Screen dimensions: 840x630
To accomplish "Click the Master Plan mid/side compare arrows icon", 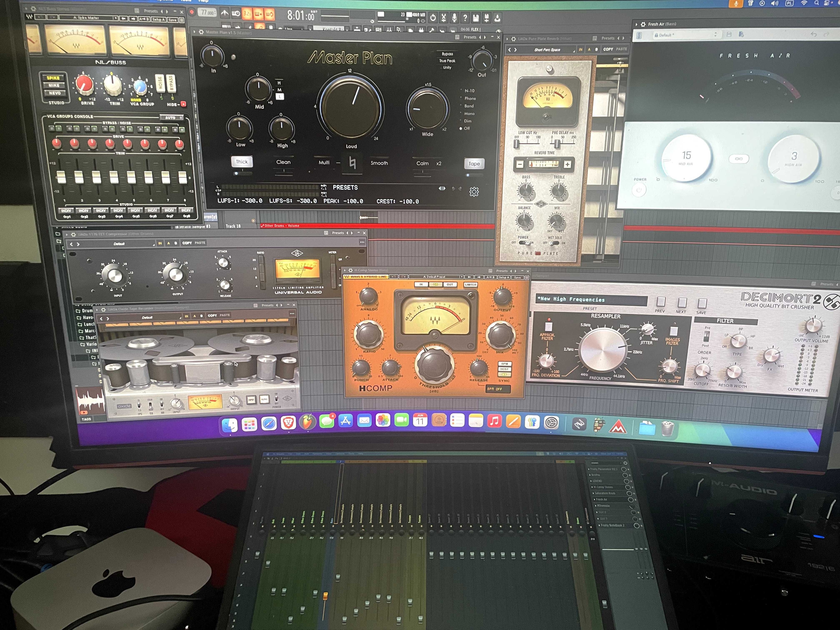I will coord(442,188).
